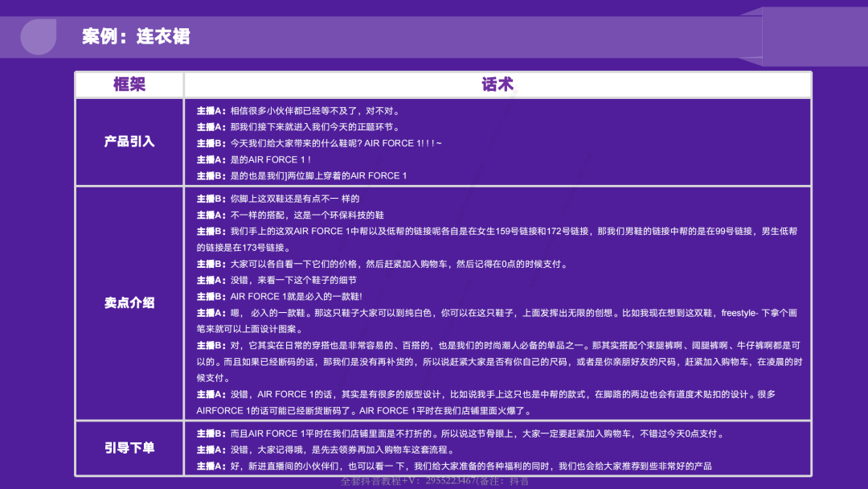This screenshot has height=489, width=868.
Task: Click the "产品引入" framework cell
Action: click(129, 142)
